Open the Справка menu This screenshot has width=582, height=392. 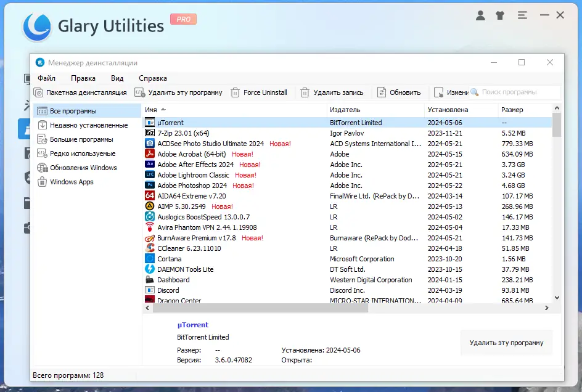(x=153, y=78)
